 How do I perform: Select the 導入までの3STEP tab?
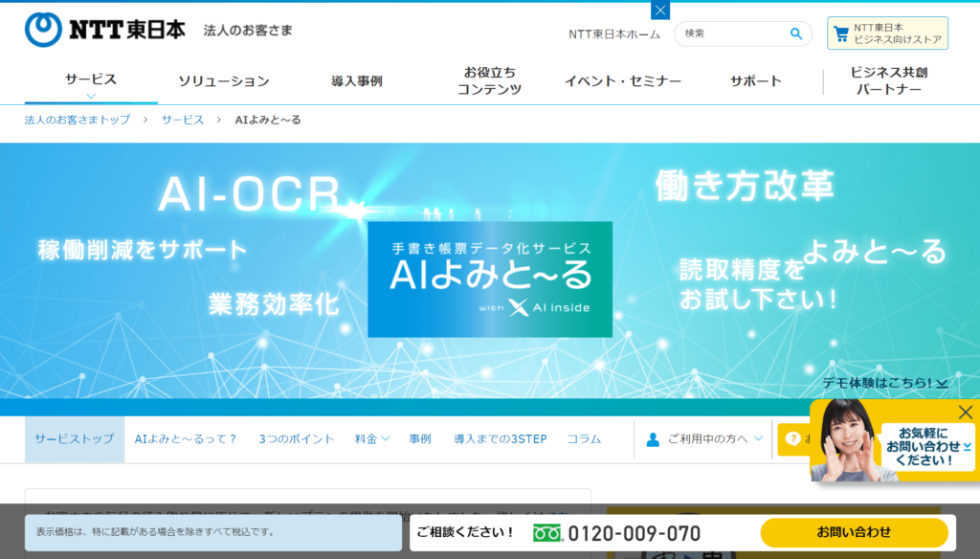coord(500,439)
